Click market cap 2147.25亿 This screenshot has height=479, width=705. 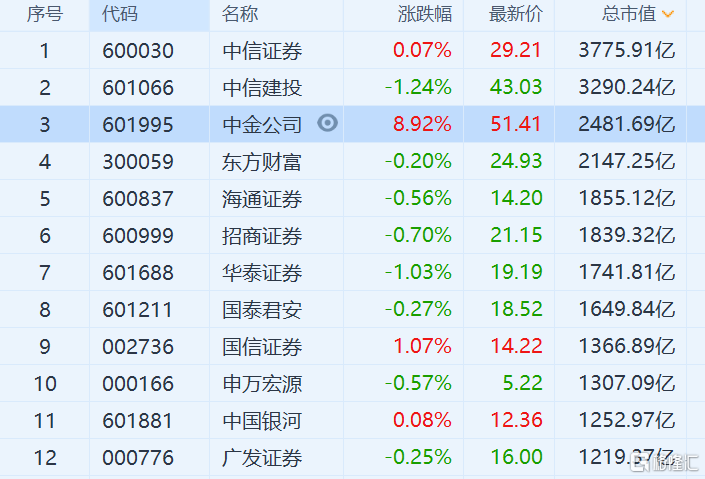tap(627, 161)
